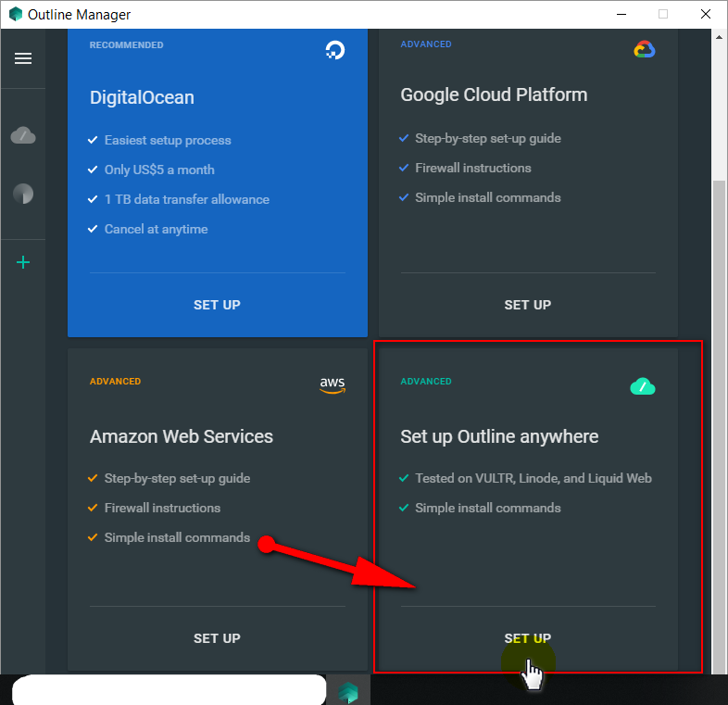Click the DigitalOcean logo icon
This screenshot has width=728, height=705.
335,50
